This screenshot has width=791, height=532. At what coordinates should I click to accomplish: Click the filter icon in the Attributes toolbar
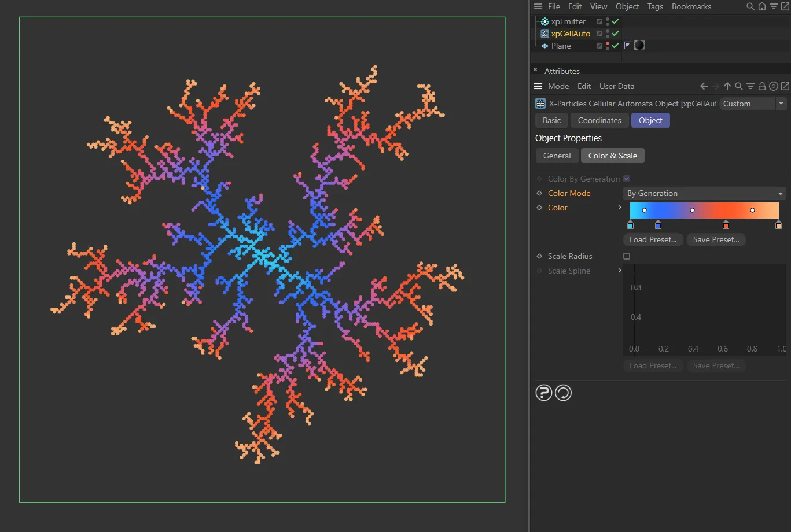(750, 86)
